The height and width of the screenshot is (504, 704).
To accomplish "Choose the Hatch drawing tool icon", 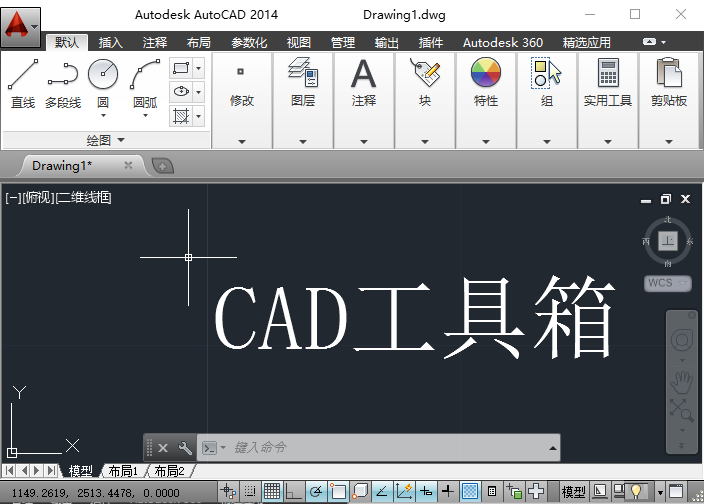I will 181,116.
